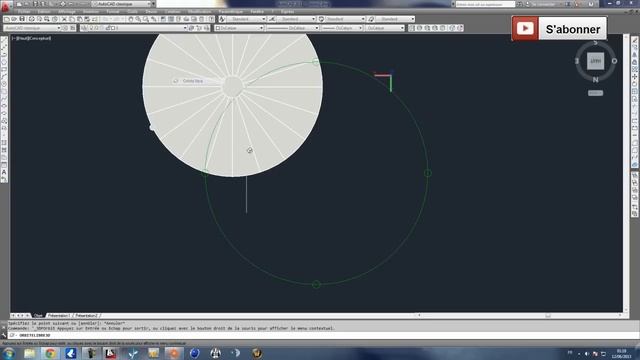Open the Modification menu
Image resolution: width=640 pixels, height=360 pixels.
tap(200, 11)
